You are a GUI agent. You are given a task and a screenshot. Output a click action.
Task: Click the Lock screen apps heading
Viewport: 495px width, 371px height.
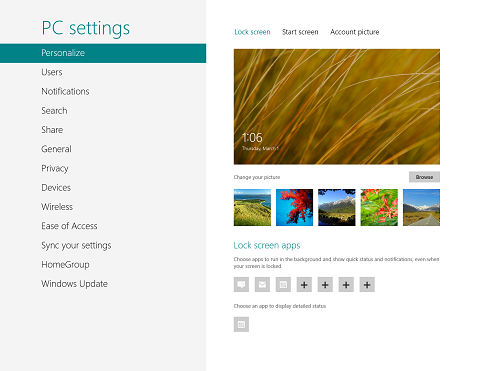coord(267,246)
